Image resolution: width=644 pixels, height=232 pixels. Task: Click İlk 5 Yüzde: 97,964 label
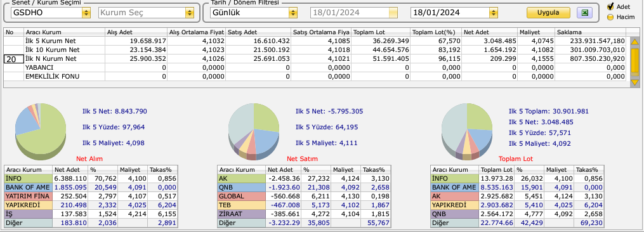click(114, 127)
